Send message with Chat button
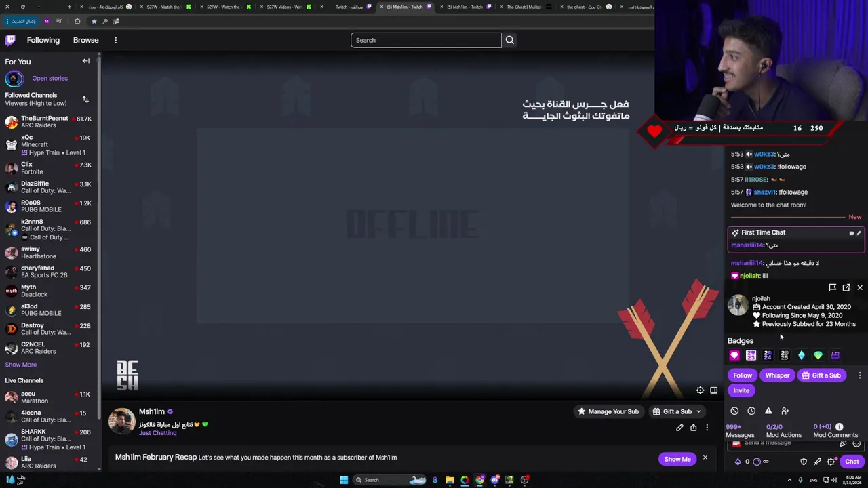This screenshot has width=868, height=488. (852, 462)
